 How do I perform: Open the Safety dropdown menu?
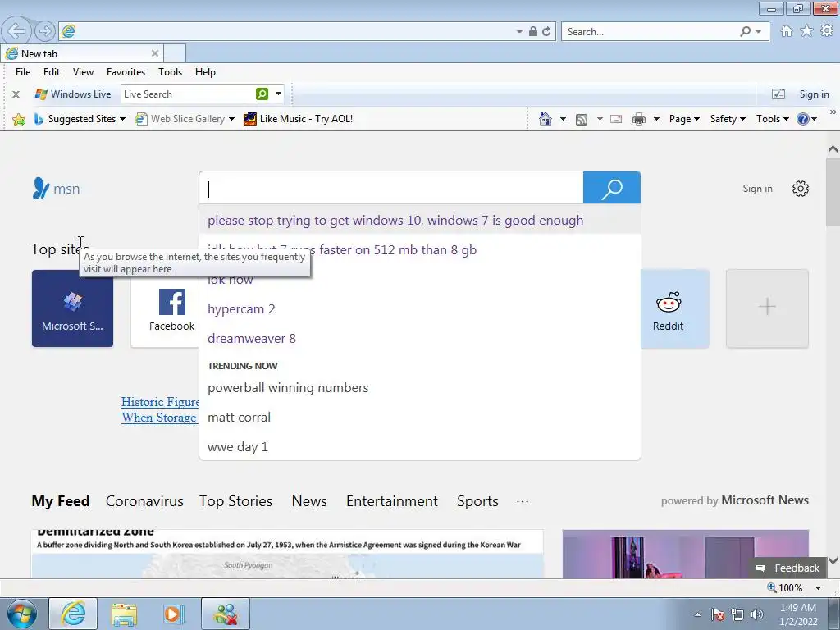point(728,119)
